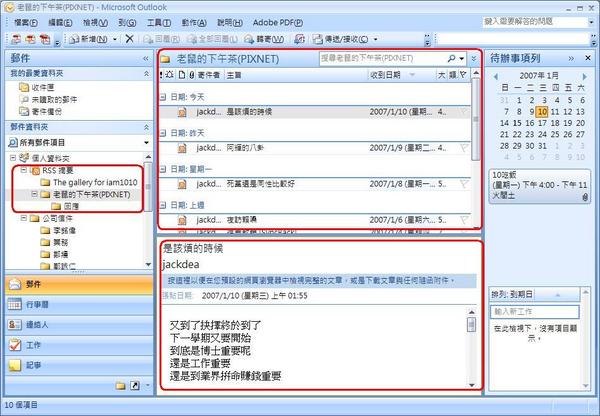
Task: Collapse the 日期: 上週 group
Action: pyautogui.click(x=163, y=205)
